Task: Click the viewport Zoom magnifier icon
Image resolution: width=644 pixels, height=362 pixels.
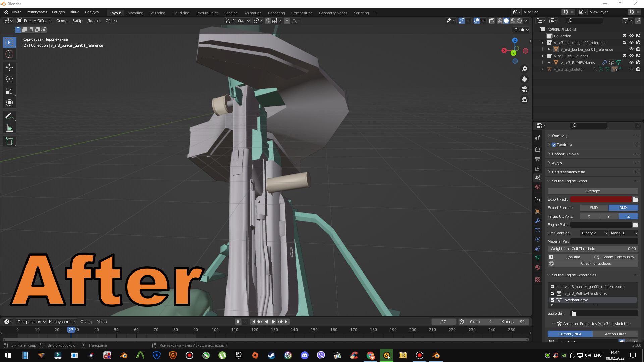Action: [x=524, y=69]
